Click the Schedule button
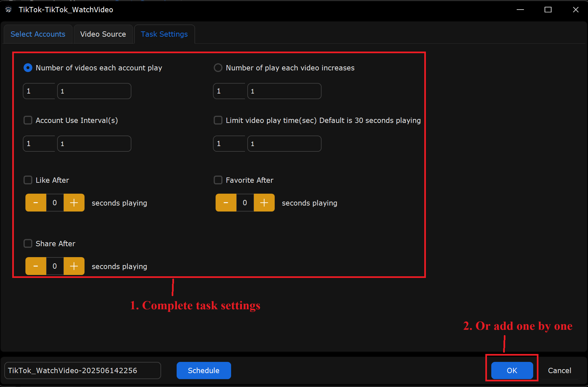 click(204, 370)
